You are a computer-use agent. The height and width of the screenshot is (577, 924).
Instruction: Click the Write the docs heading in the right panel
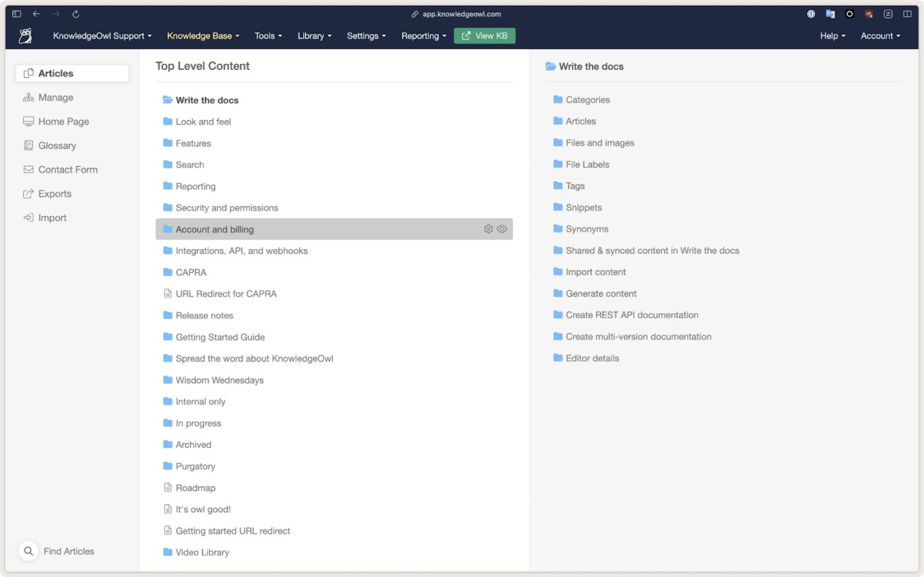pos(591,67)
